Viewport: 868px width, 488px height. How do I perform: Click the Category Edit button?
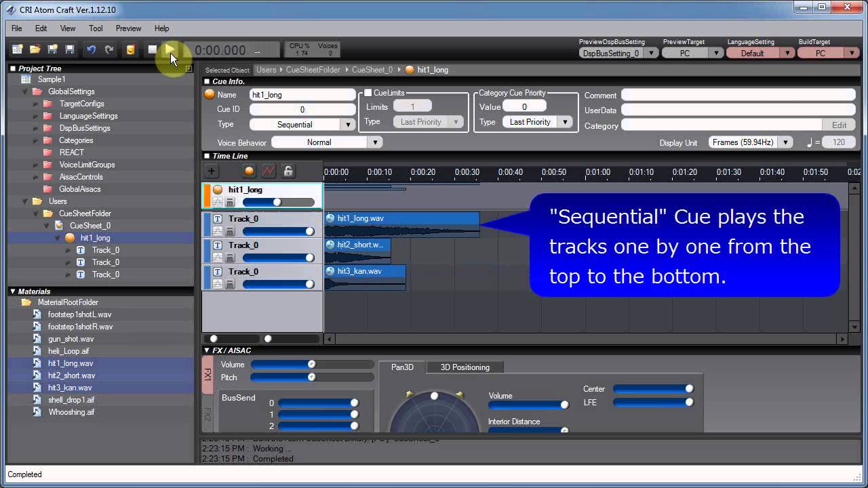[x=839, y=125]
